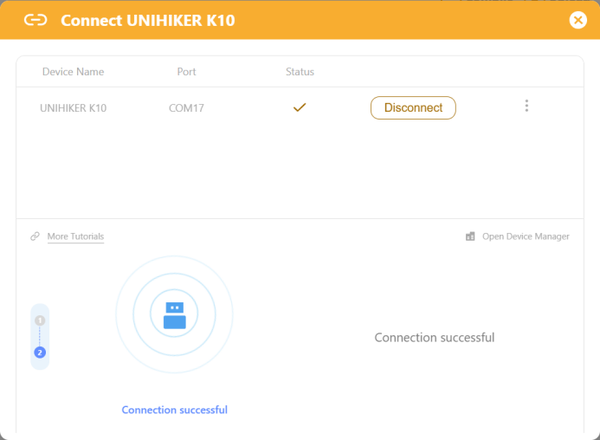Screen dimensions: 600x440
Task: Select the UNIHIKER K10 device name cell
Action: pos(73,108)
